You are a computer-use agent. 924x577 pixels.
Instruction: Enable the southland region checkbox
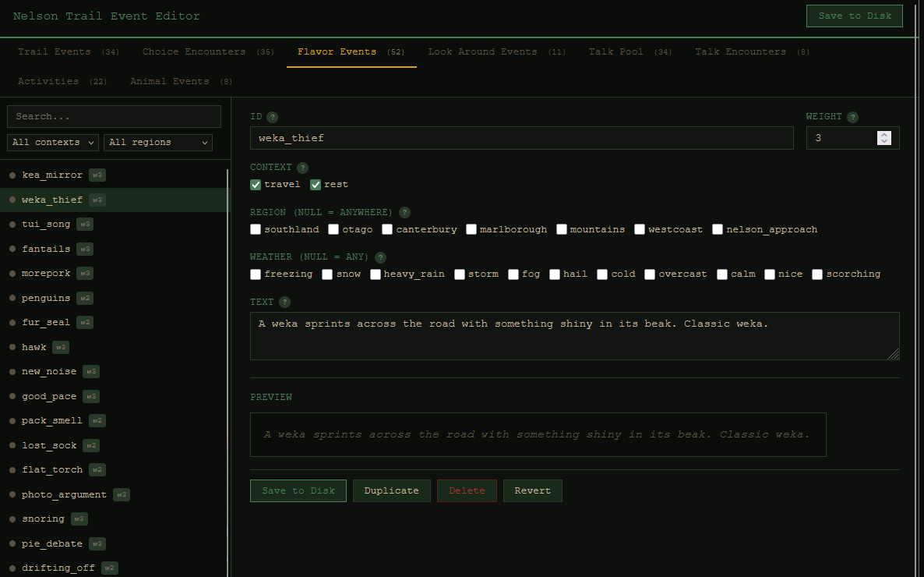256,229
